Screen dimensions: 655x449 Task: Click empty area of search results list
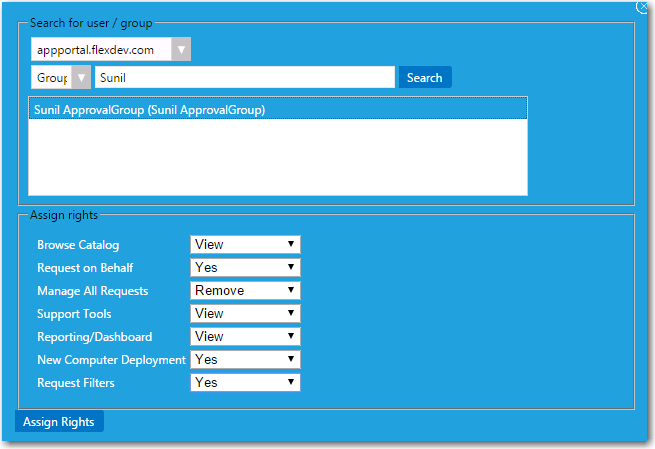(x=277, y=158)
